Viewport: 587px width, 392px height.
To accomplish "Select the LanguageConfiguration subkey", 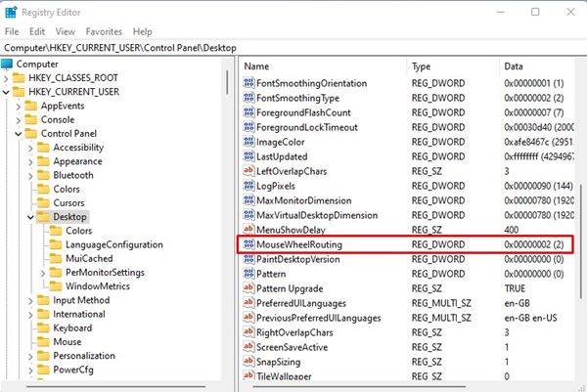I will [x=114, y=245].
